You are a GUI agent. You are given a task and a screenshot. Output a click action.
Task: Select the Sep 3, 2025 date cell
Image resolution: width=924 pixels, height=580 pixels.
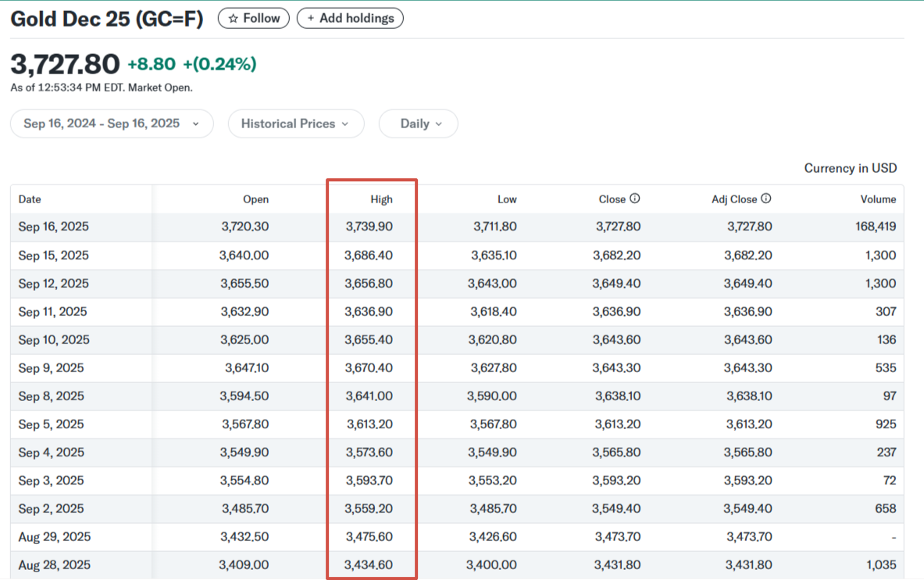(x=52, y=480)
